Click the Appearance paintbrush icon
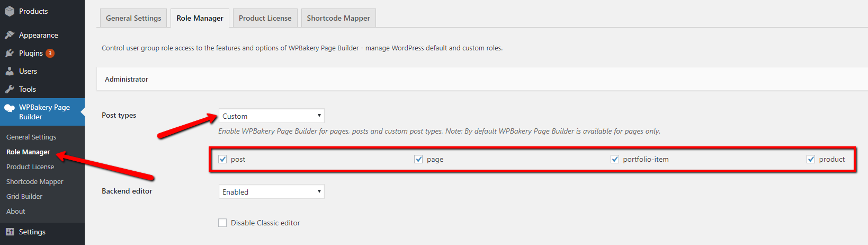This screenshot has height=245, width=868. [x=10, y=35]
